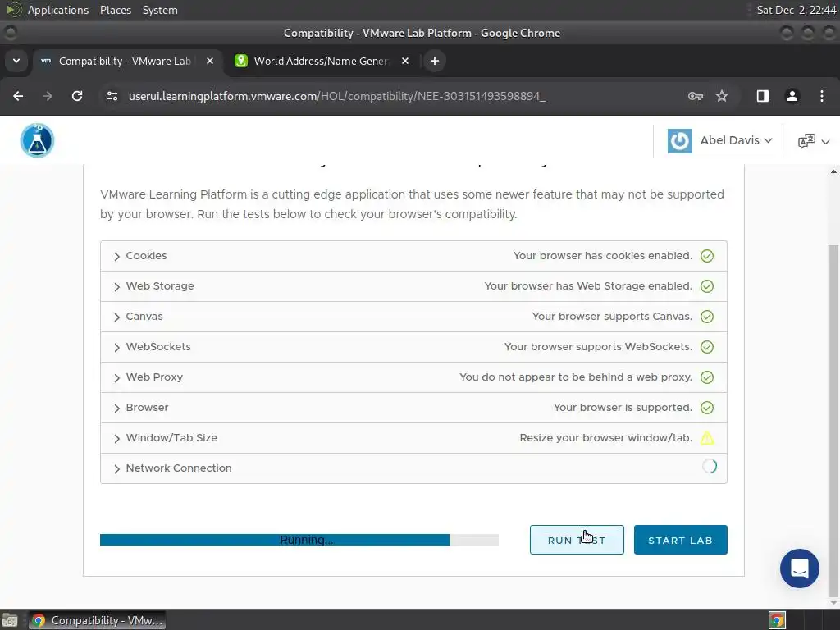The width and height of the screenshot is (840, 630).
Task: Click 'Your browser has cookies enabled.' text
Action: [x=602, y=256]
